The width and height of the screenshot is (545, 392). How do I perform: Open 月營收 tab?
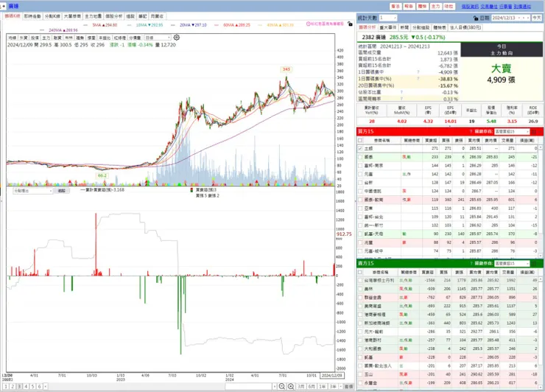pyautogui.click(x=157, y=16)
